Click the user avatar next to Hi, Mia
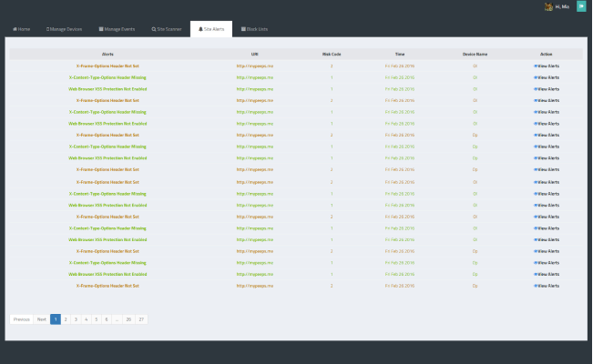 (x=548, y=6)
